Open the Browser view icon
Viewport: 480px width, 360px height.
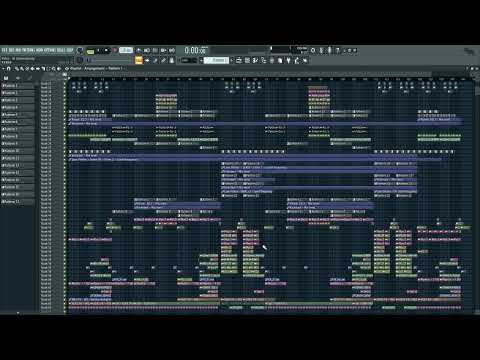pyautogui.click(x=172, y=60)
